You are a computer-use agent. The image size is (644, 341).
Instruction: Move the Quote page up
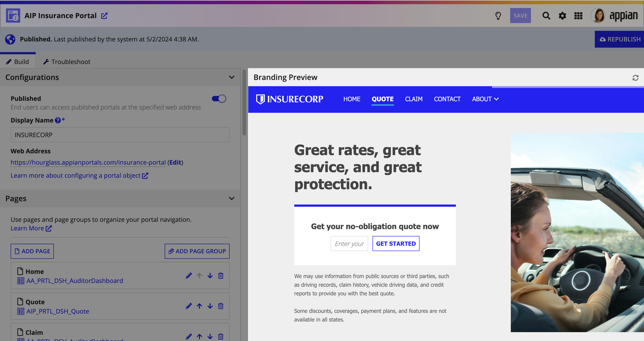pyautogui.click(x=199, y=306)
